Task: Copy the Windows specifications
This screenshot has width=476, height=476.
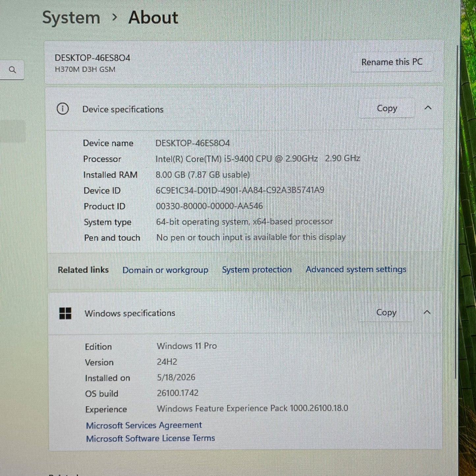Action: tap(386, 312)
